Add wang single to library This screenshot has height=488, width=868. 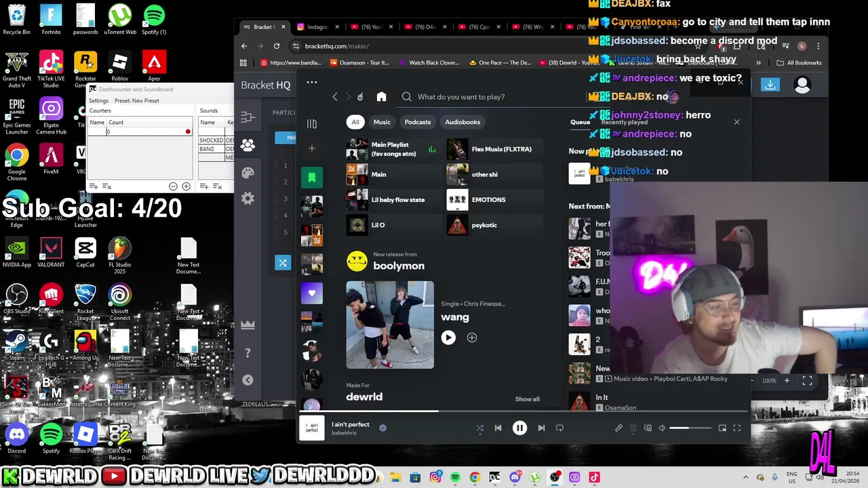click(472, 338)
